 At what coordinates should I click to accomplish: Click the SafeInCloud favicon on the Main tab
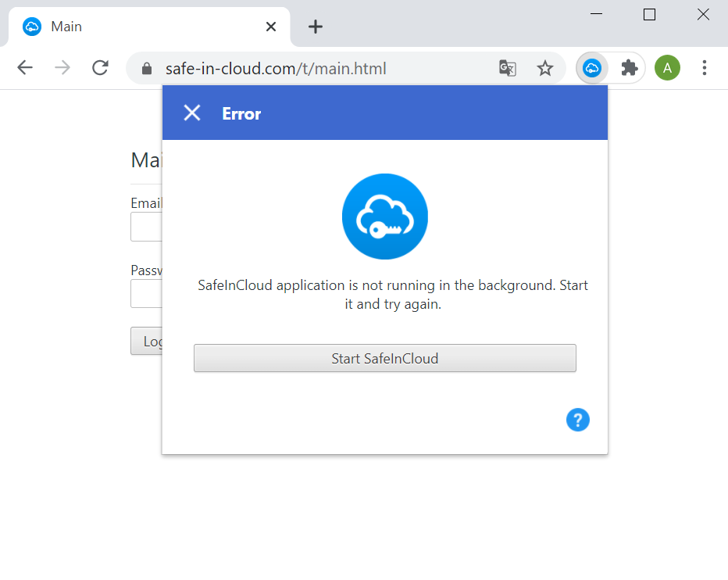pyautogui.click(x=32, y=27)
